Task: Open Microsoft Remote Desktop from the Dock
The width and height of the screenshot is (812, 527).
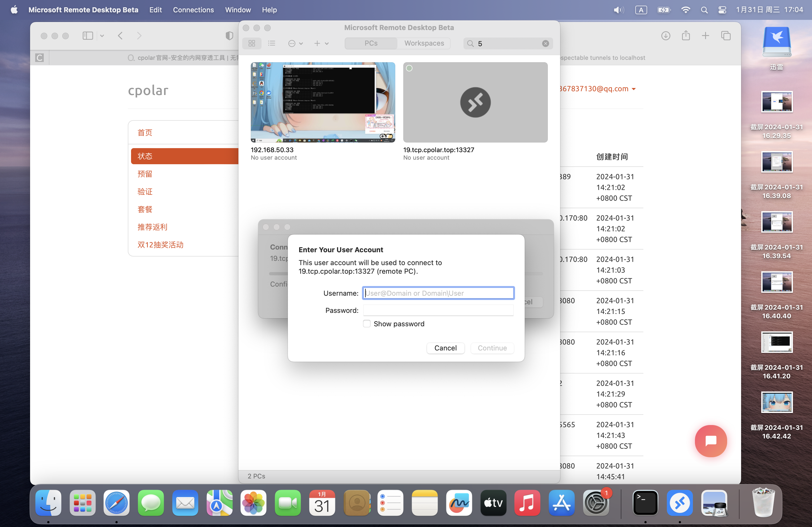Action: point(680,503)
